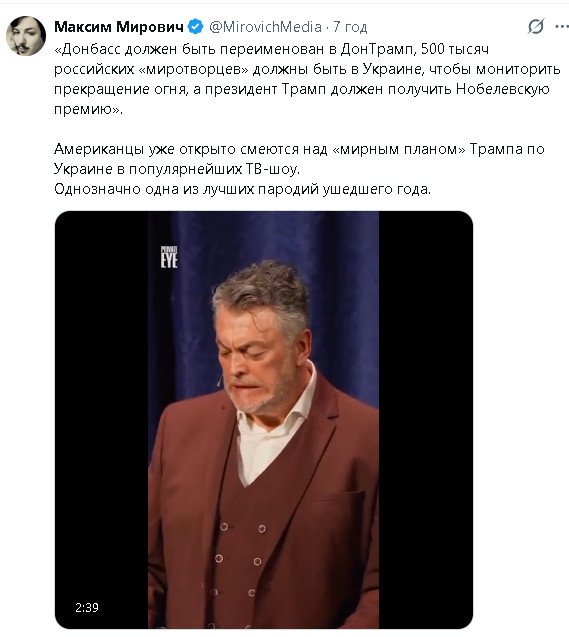Click text "Американцы уже открыто смеются"
569x637 pixels.
coord(190,149)
